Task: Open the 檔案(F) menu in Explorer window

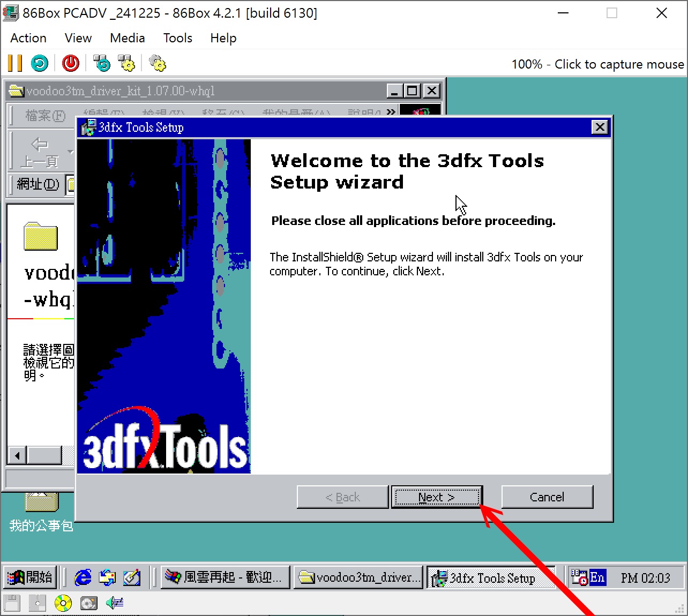Action: click(x=45, y=115)
